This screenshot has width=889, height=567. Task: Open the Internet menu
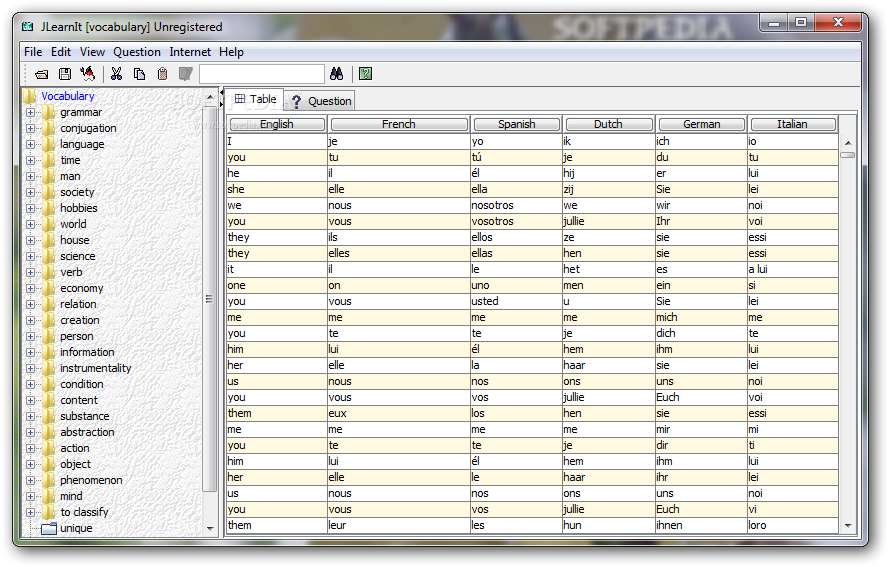190,52
